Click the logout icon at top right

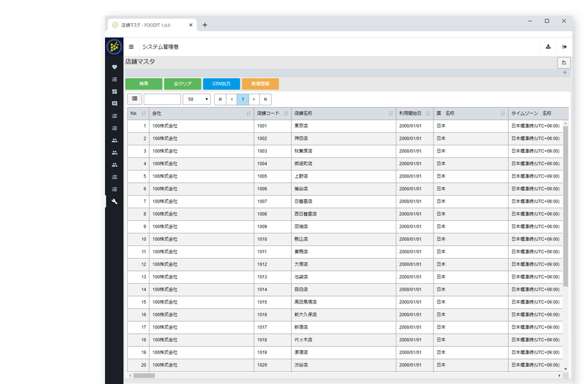tap(564, 47)
